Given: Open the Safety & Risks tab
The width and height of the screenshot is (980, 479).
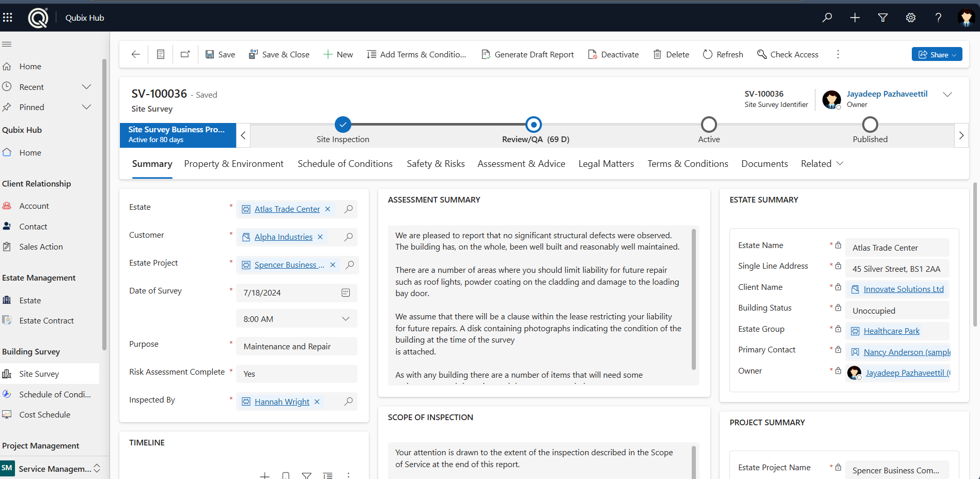Looking at the screenshot, I should coord(435,163).
